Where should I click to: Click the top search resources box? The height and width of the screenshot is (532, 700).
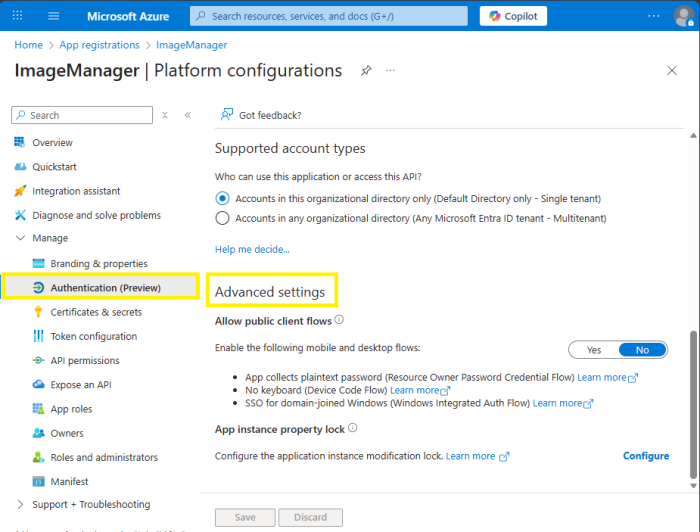point(330,16)
